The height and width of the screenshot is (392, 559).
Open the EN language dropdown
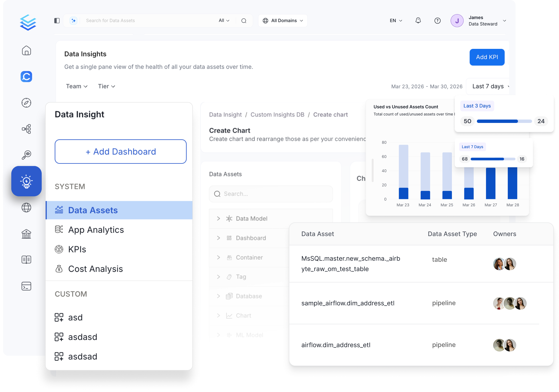point(396,20)
